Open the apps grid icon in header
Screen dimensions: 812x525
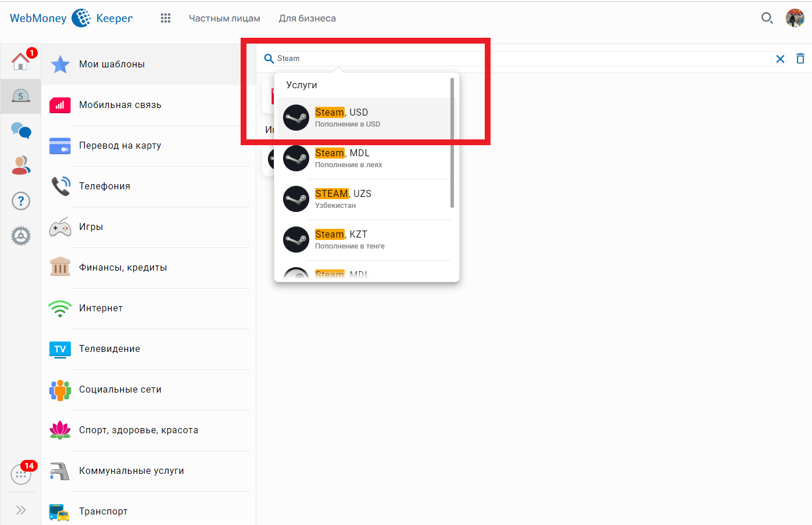click(x=166, y=18)
